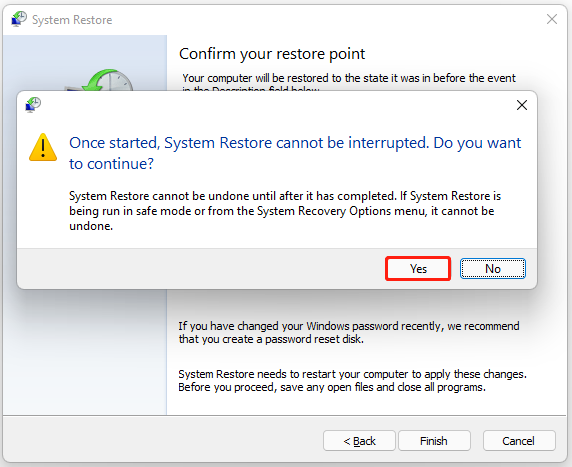Click the 'Confirm your restore point' heading
Viewport: 572px width, 467px height.
coord(272,54)
